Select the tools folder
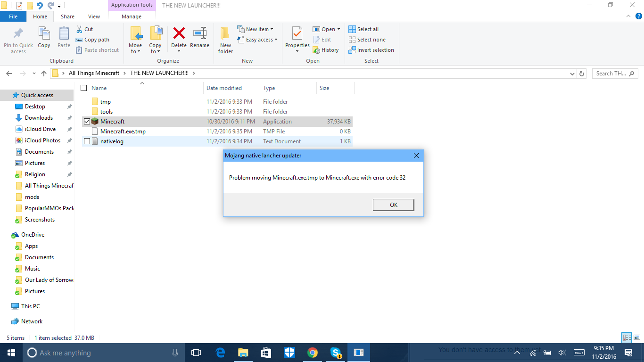The image size is (644, 362). [x=217, y=112]
